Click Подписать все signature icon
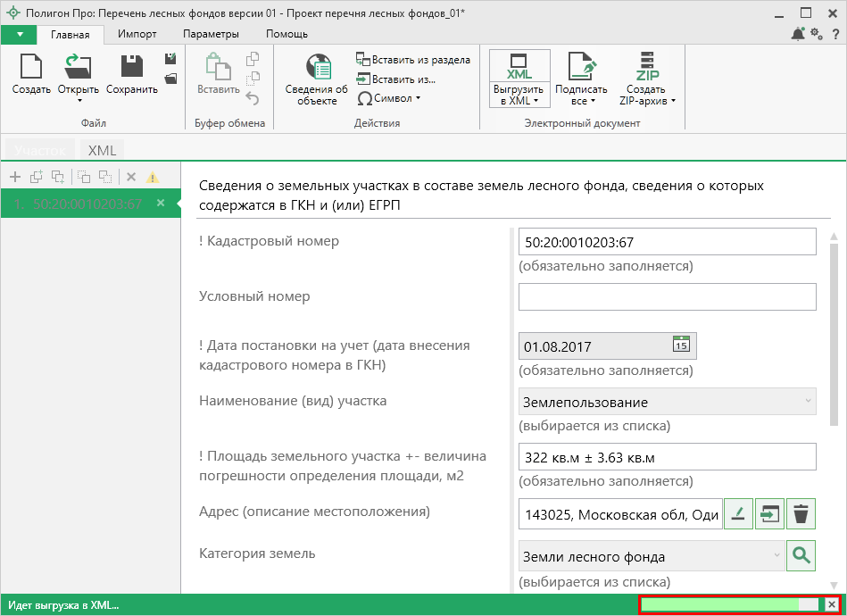Viewport: 847px width, 616px height. coord(581,68)
